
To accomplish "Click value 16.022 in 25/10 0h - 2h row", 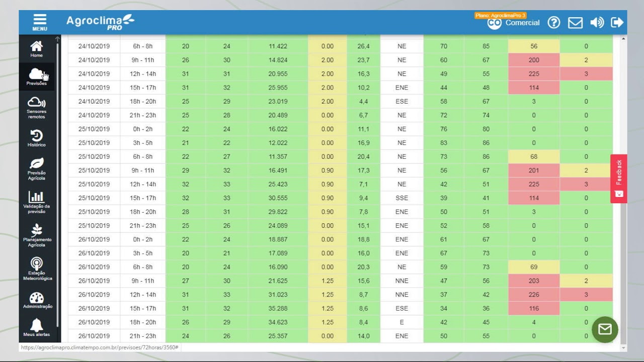I will 278,129.
